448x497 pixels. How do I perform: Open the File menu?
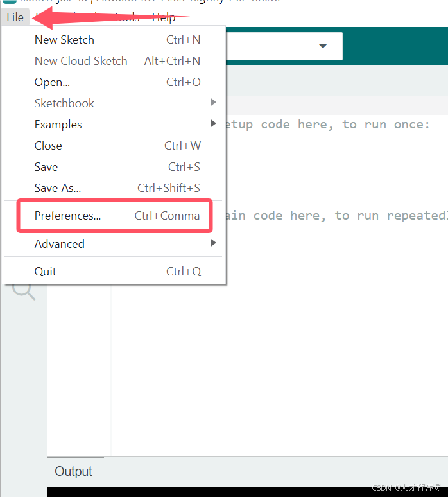point(15,17)
